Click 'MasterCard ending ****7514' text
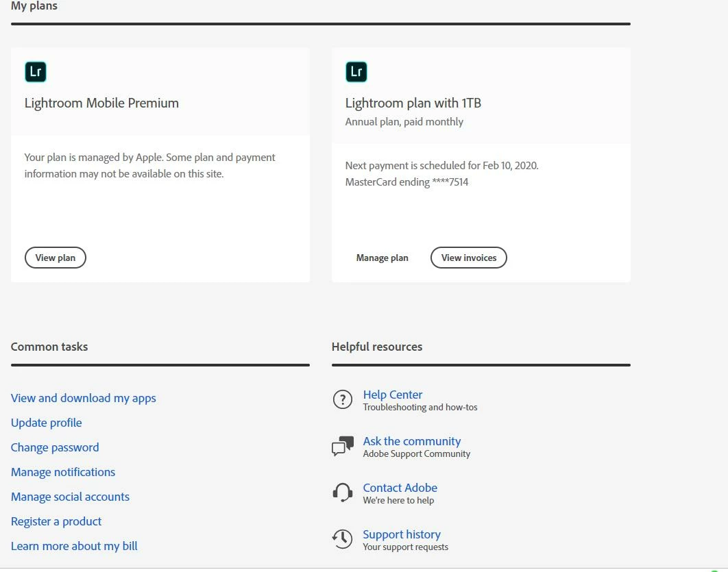This screenshot has height=572, width=728. click(407, 182)
